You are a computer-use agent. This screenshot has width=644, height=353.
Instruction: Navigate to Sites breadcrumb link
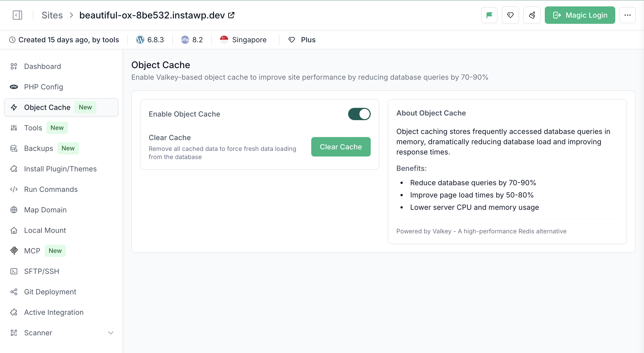52,15
